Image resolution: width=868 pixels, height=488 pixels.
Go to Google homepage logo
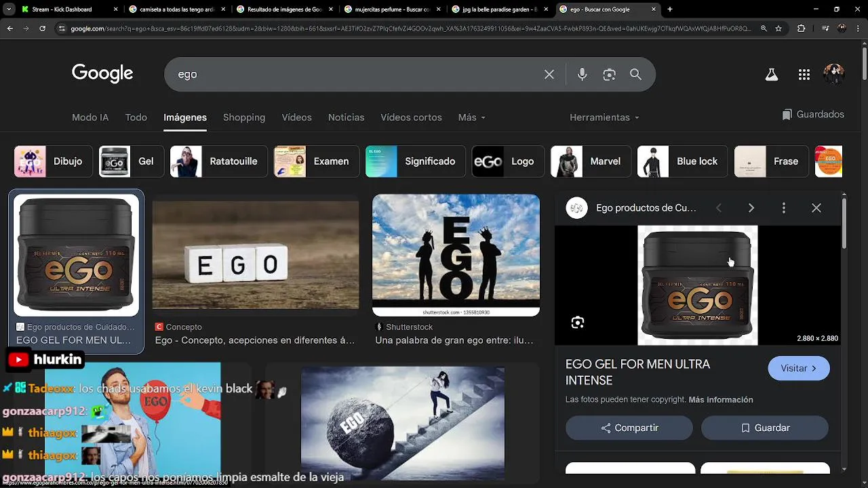pyautogui.click(x=102, y=73)
